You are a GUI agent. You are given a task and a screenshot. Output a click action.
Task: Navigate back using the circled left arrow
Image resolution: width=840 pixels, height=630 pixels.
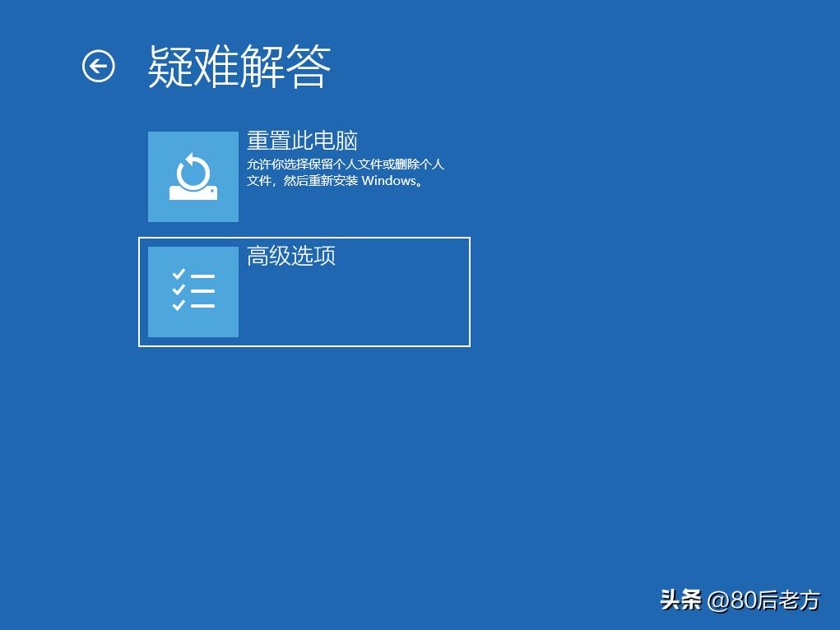[x=98, y=65]
